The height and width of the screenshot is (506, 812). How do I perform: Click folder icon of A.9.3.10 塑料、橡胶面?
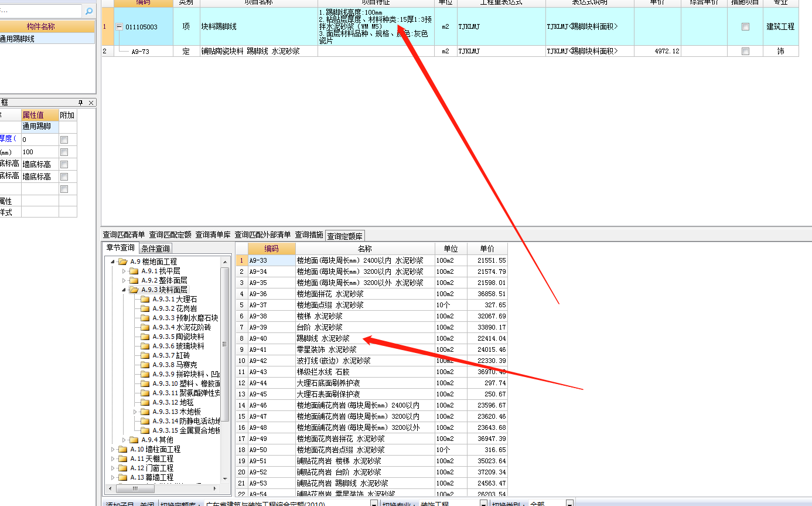(x=145, y=383)
